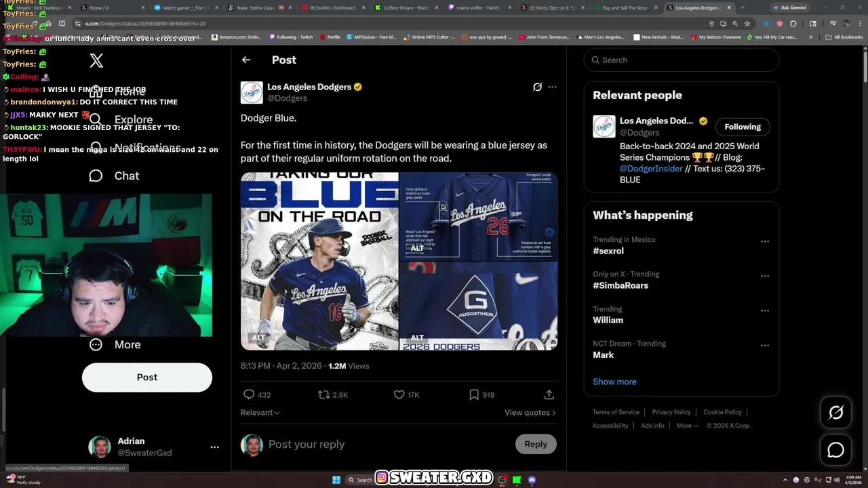868x488 pixels.
Task: Open a new browser tab
Action: pos(743,7)
